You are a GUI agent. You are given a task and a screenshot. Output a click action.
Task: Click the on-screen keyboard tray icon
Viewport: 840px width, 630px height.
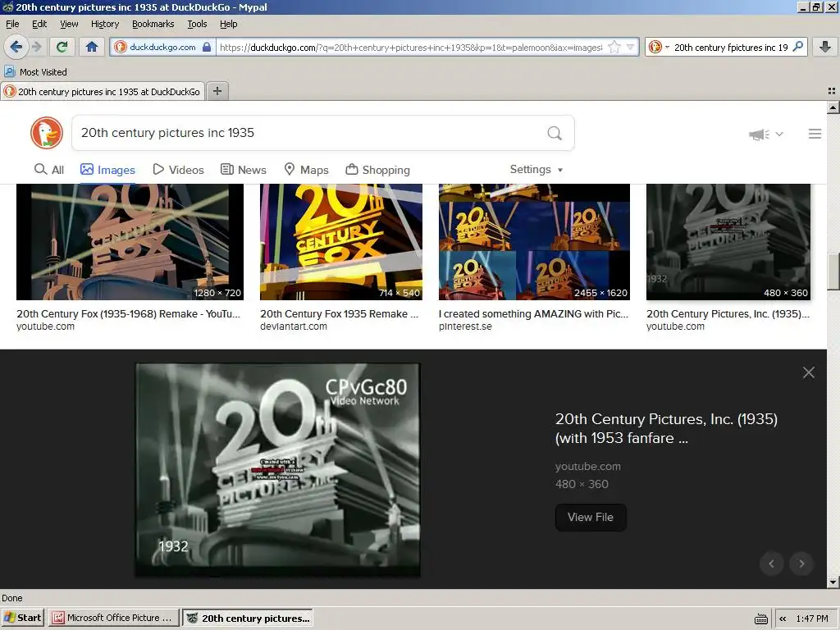pos(760,619)
